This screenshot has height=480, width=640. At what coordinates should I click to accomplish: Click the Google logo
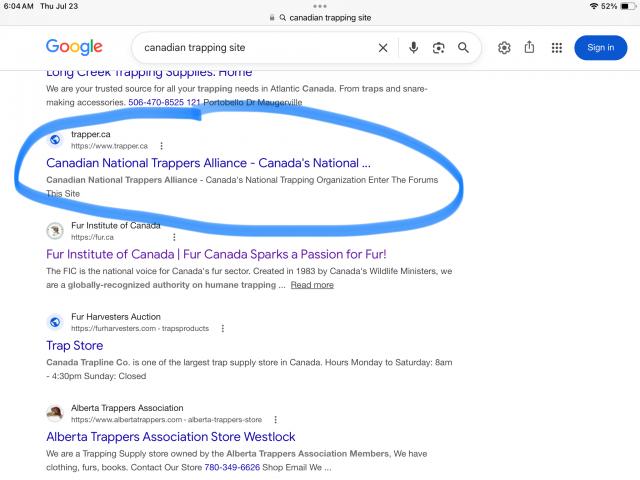(74, 47)
